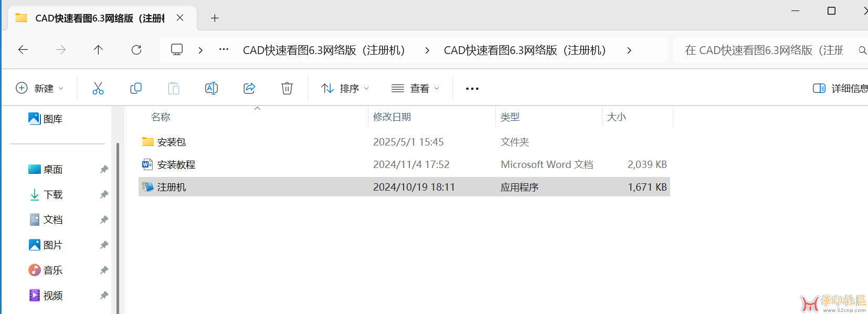The image size is (868, 314).
Task: Open the 查看 (View) menu
Action: pyautogui.click(x=416, y=88)
